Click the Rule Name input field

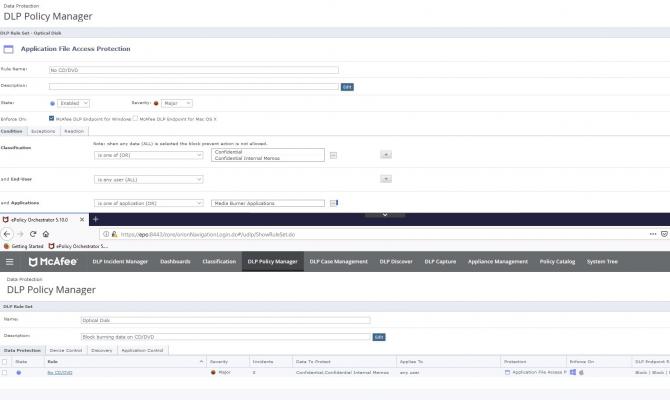(194, 70)
